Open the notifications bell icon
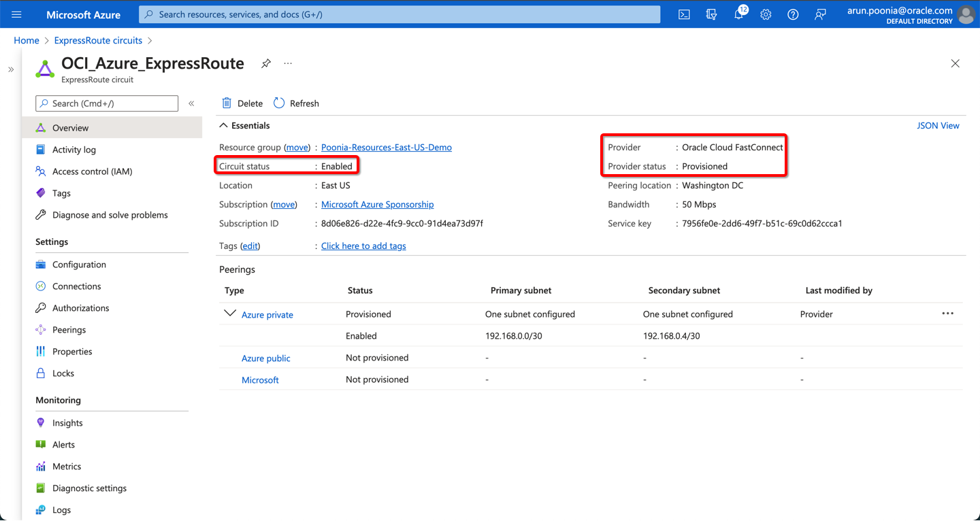 [738, 14]
